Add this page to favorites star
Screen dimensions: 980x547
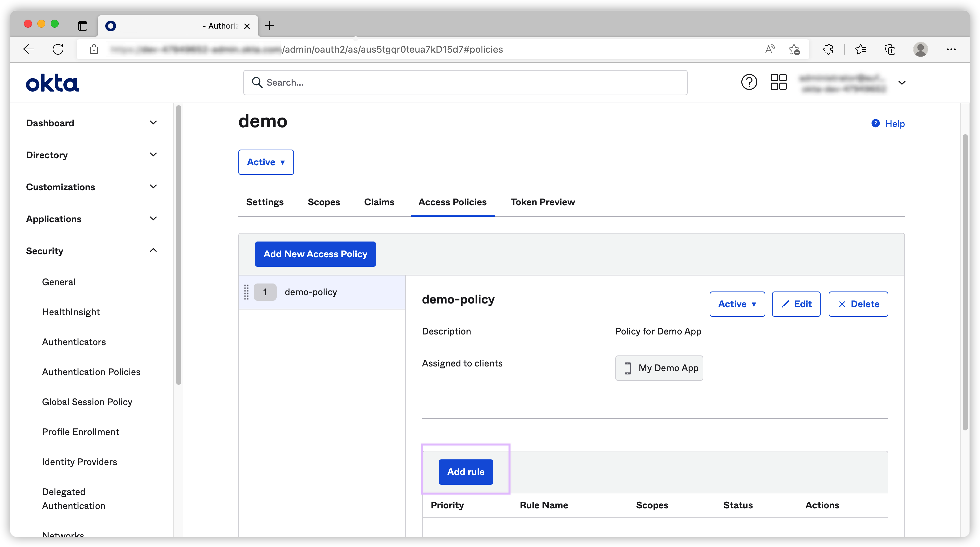point(794,49)
